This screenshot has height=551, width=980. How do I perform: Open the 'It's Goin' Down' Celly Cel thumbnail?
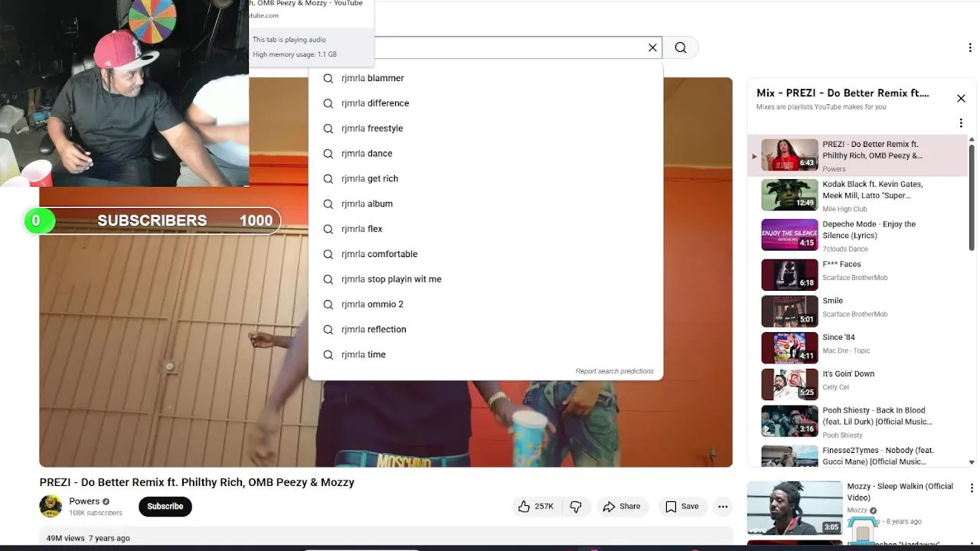(x=789, y=385)
